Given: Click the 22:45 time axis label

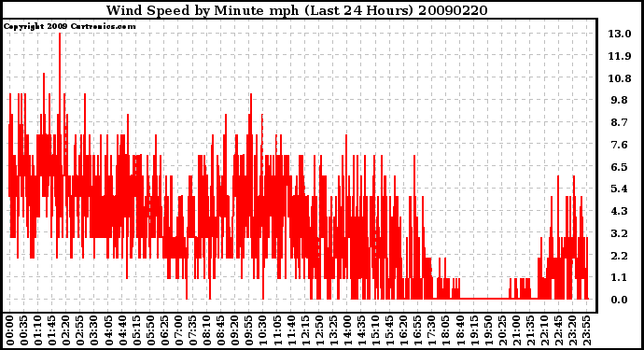Looking at the screenshot, I should [558, 330].
